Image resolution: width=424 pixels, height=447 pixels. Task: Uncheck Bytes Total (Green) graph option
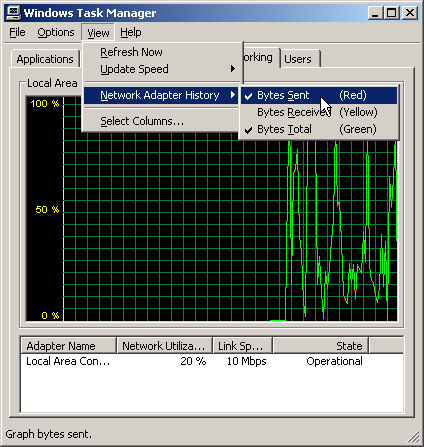(x=319, y=129)
